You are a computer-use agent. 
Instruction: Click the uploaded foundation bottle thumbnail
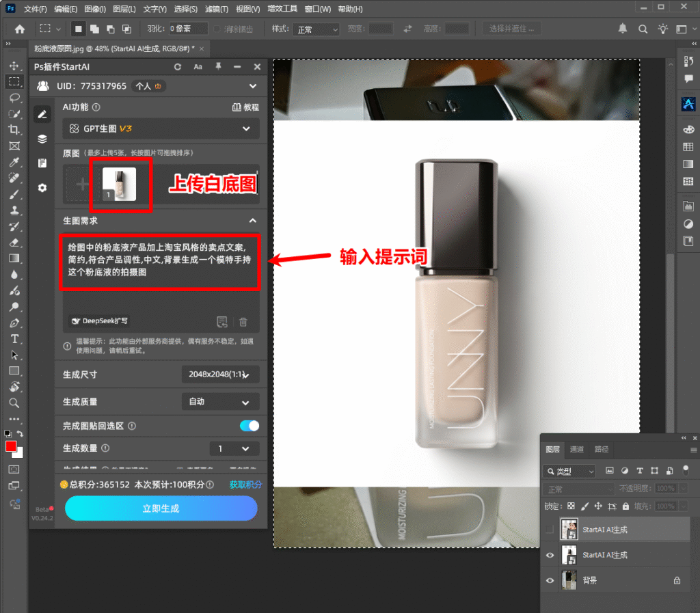[x=119, y=184]
